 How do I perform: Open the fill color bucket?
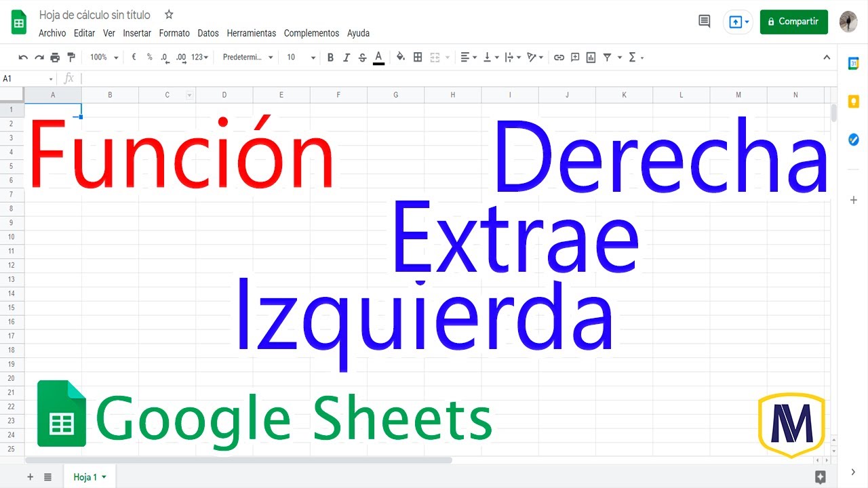point(401,58)
